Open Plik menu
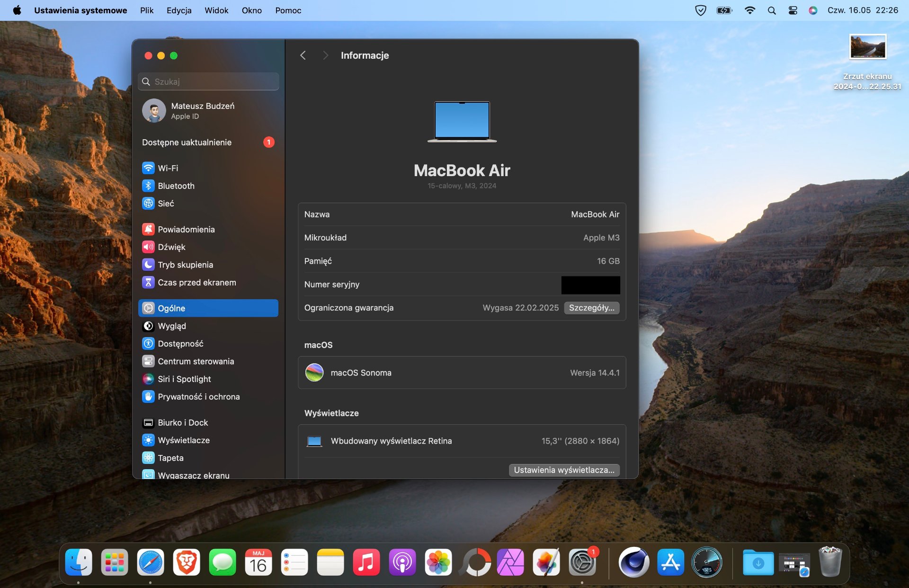Screen dimensions: 909x588 [147, 10]
